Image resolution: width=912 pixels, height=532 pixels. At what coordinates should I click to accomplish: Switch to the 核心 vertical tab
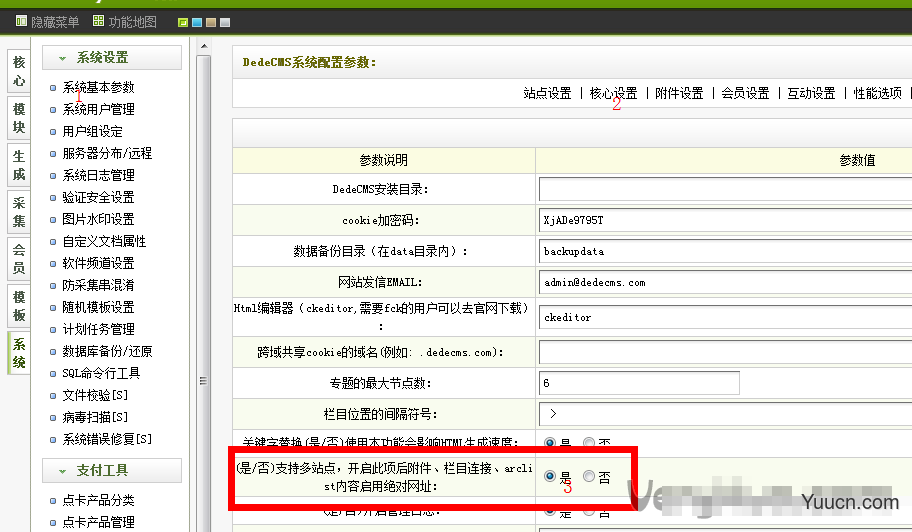pyautogui.click(x=19, y=70)
